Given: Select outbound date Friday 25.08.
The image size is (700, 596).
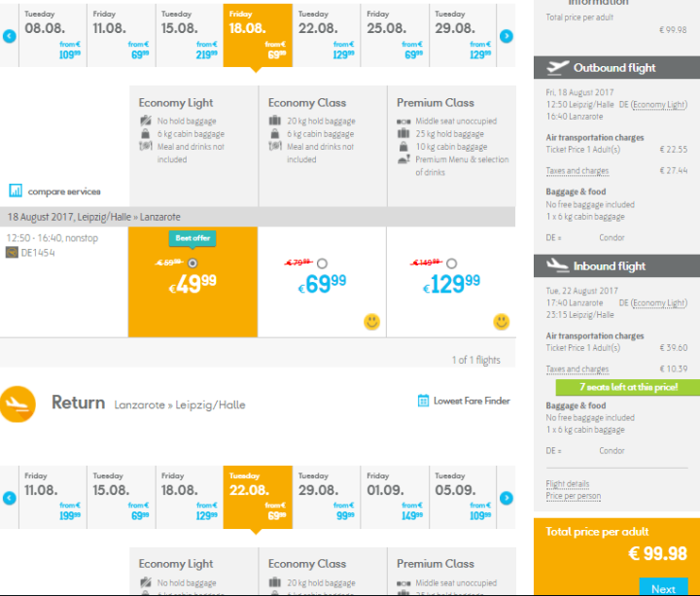Looking at the screenshot, I should (x=394, y=35).
